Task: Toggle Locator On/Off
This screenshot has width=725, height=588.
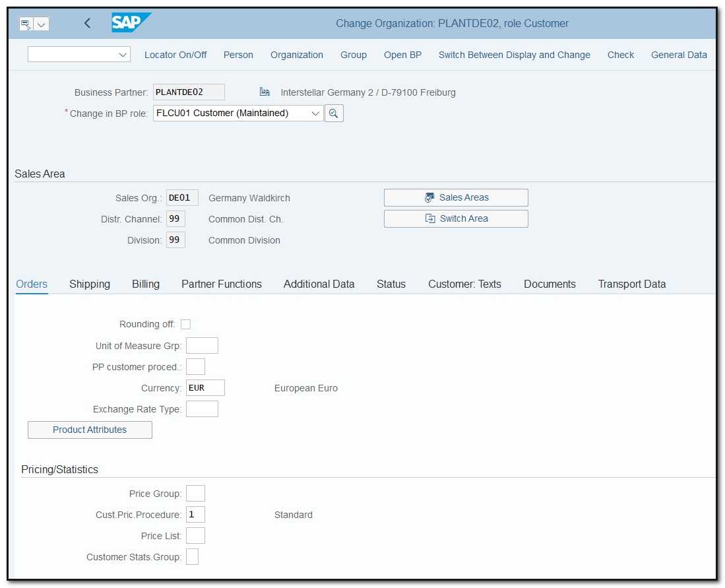Action: click(175, 55)
